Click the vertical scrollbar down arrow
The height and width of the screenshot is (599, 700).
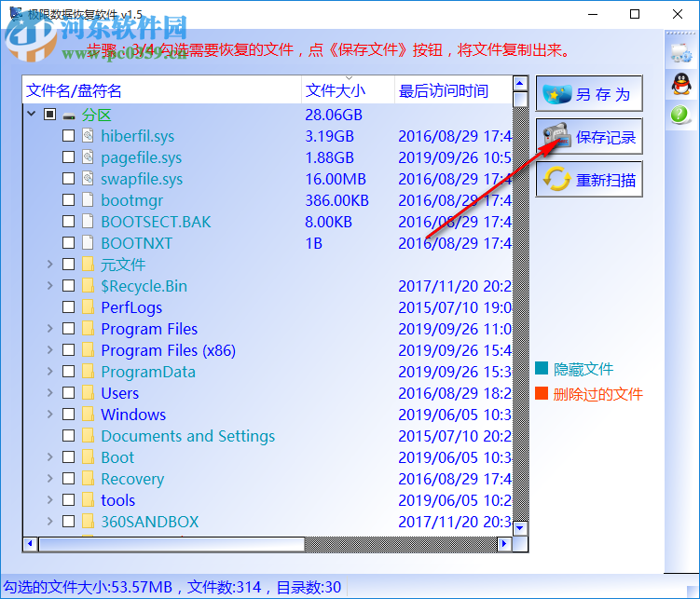[520, 528]
